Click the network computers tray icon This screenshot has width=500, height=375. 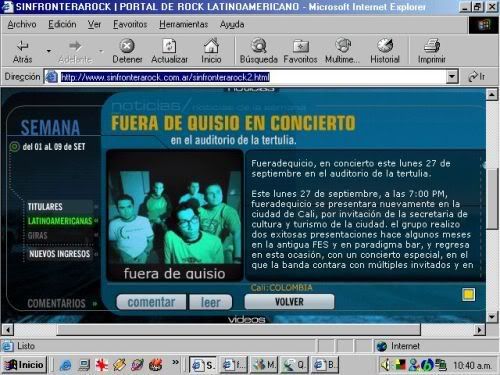[442, 365]
